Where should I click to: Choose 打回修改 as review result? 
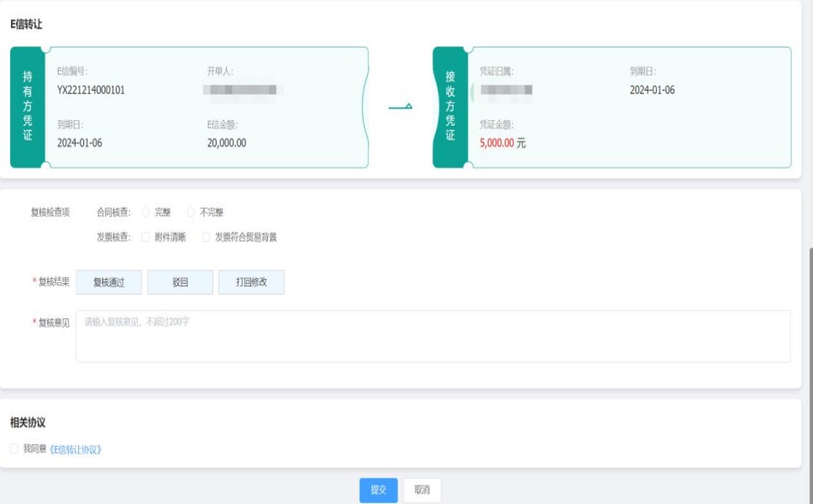pyautogui.click(x=251, y=282)
